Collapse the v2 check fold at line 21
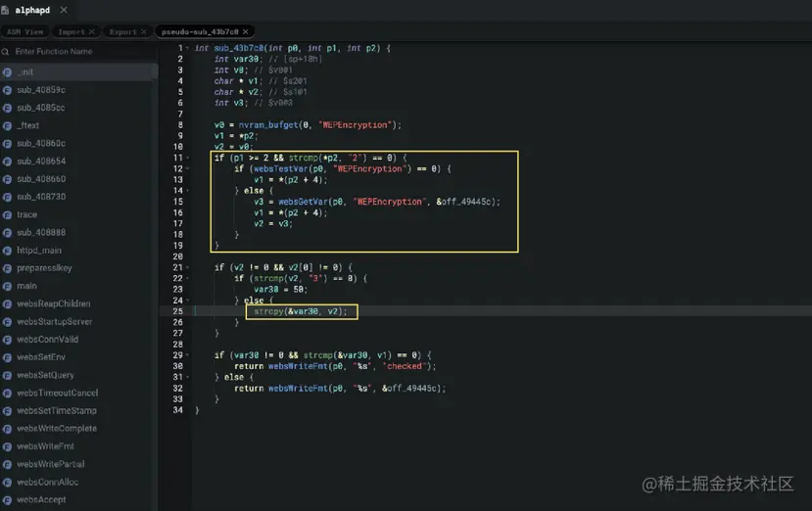Image resolution: width=812 pixels, height=511 pixels. [x=187, y=267]
